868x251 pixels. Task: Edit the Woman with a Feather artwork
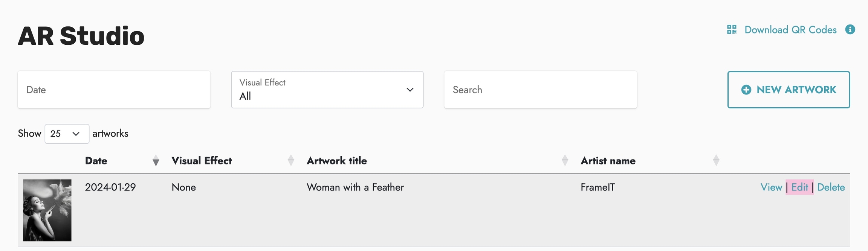click(x=799, y=187)
